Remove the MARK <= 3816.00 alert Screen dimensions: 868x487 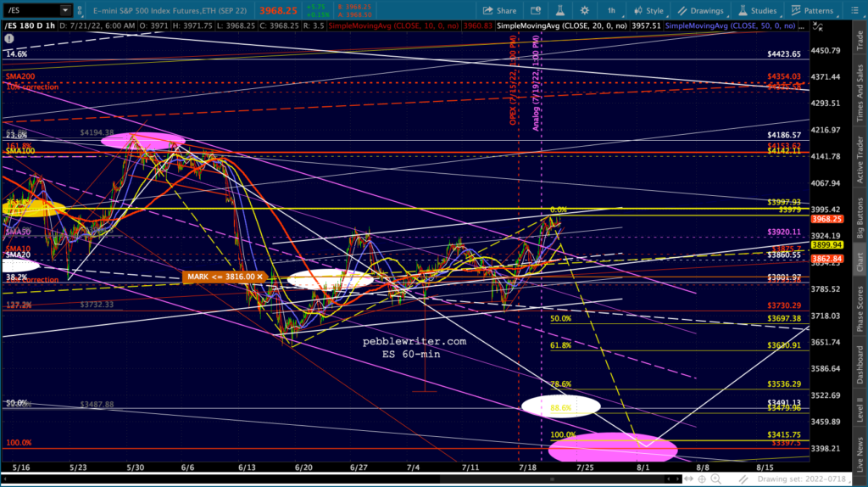pos(259,277)
